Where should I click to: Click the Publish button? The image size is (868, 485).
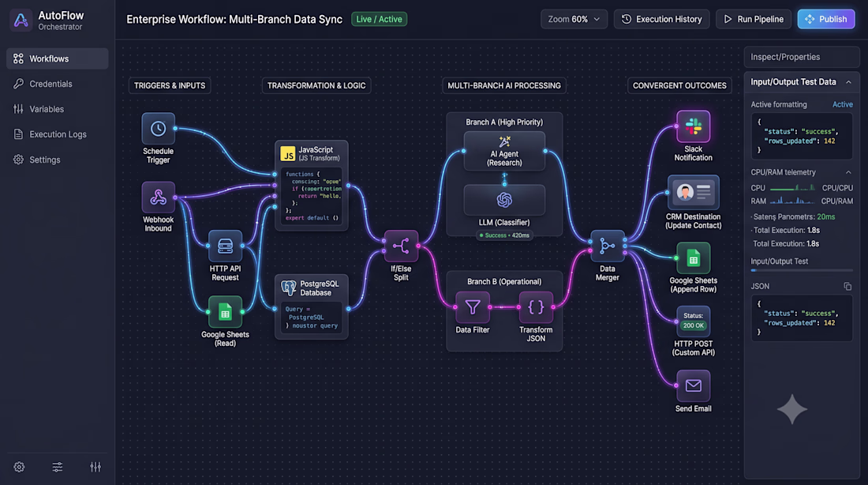tap(826, 20)
